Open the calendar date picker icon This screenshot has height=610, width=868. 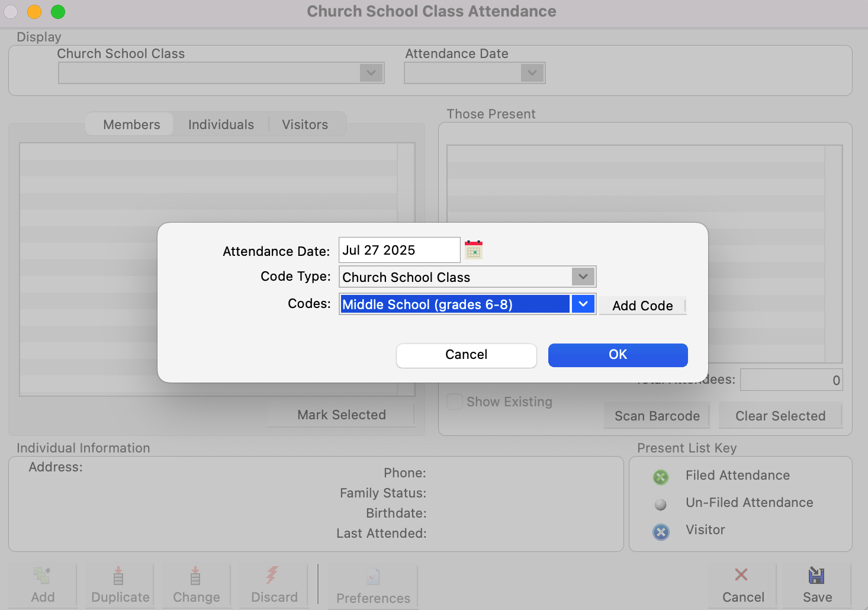pos(473,249)
